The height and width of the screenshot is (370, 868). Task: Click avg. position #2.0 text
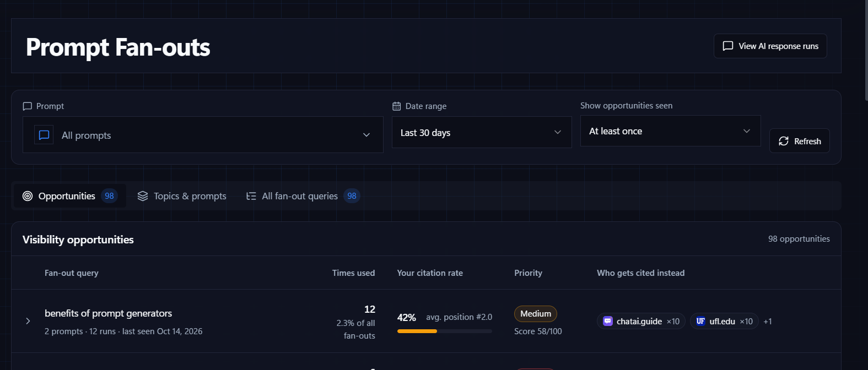point(459,317)
